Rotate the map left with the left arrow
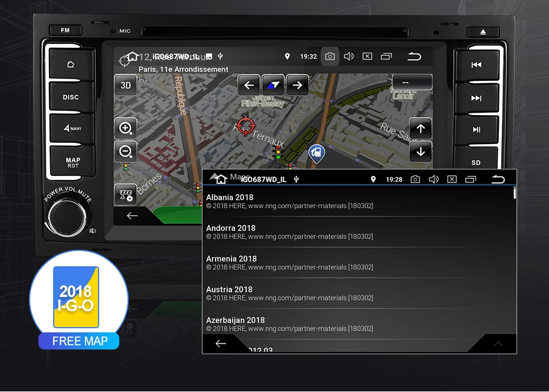 pyautogui.click(x=249, y=85)
